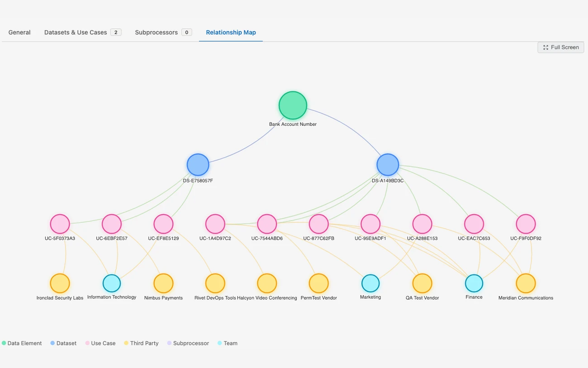Click the Rivet DevOps Tools node
The image size is (588, 368).
[215, 283]
